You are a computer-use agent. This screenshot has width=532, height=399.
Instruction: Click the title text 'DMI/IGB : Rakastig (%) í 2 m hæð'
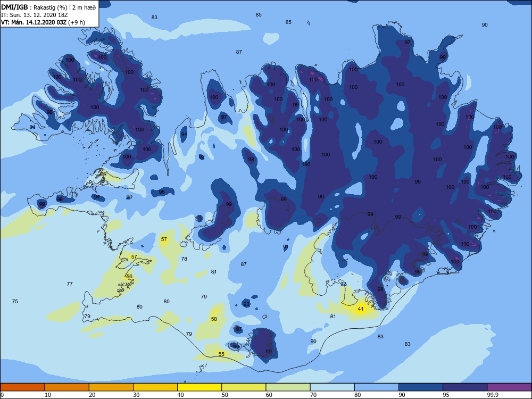[x=48, y=7]
